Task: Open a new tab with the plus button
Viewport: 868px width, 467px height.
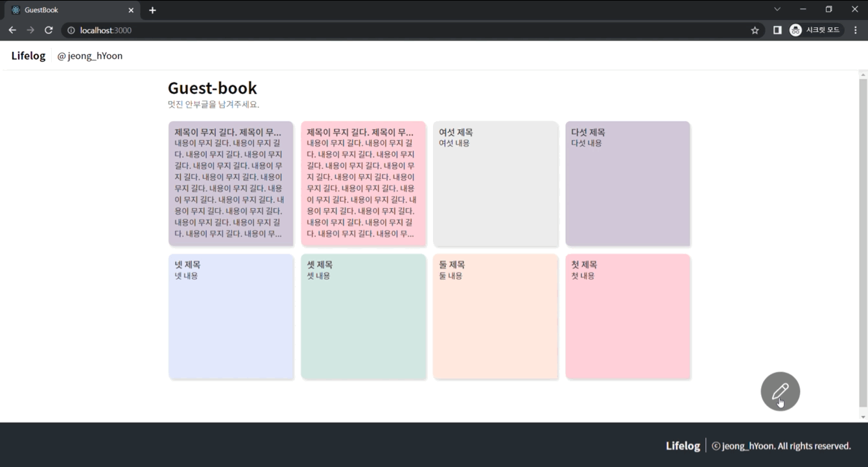Action: [152, 10]
